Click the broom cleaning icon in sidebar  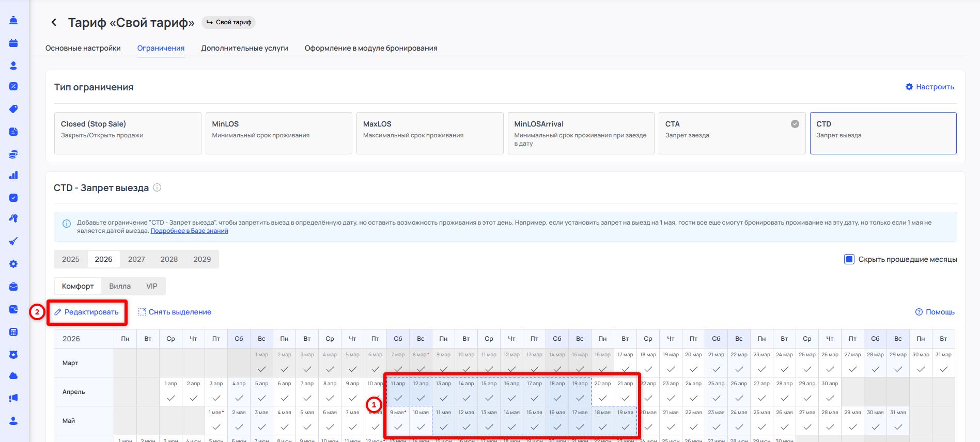[14, 241]
